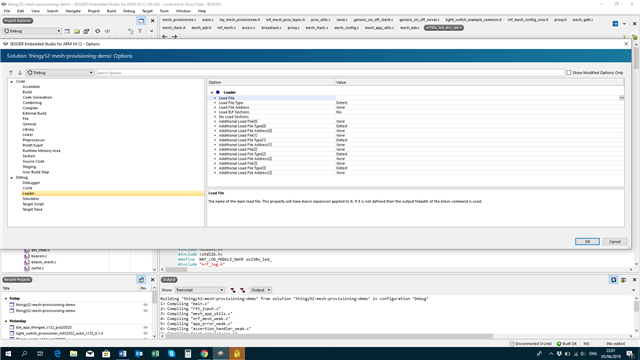Click the back arrow in editor navigation

click(165, 36)
